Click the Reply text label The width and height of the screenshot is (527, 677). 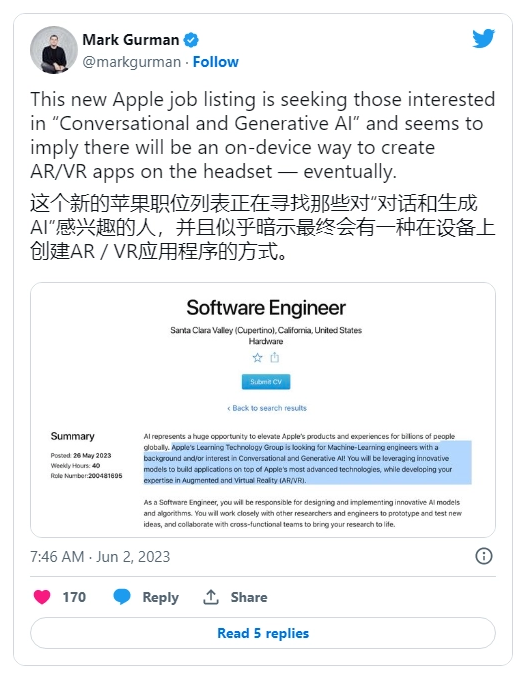(x=161, y=598)
